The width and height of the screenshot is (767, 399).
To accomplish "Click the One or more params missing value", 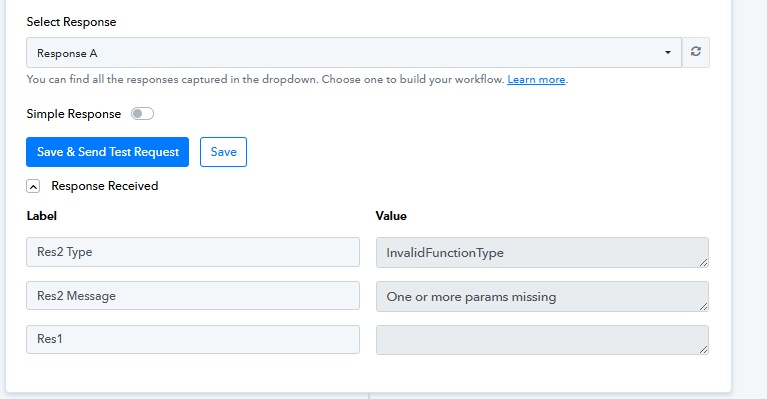I will (x=542, y=296).
